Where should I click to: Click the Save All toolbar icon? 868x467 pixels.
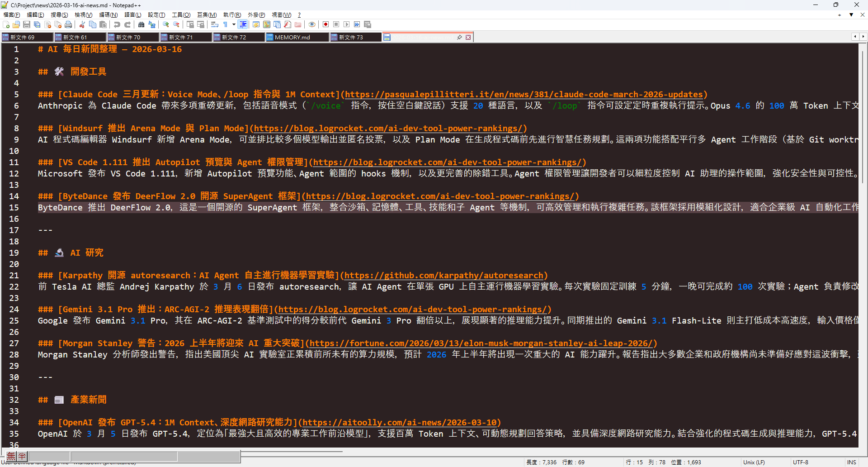tap(37, 25)
